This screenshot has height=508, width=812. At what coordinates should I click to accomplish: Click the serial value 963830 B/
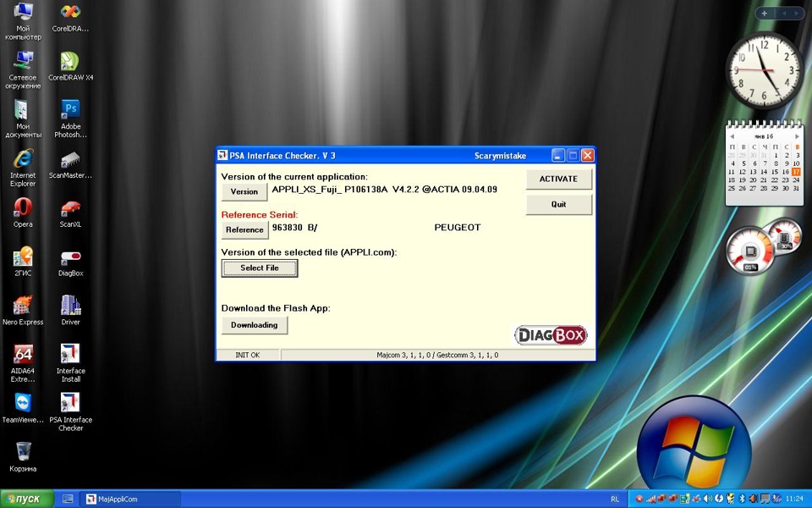click(294, 228)
